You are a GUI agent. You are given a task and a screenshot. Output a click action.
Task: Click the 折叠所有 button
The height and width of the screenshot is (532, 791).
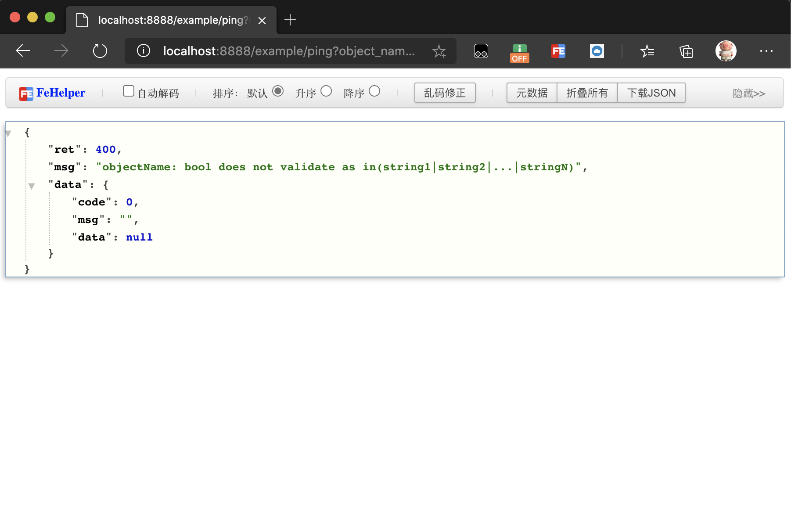(x=587, y=93)
